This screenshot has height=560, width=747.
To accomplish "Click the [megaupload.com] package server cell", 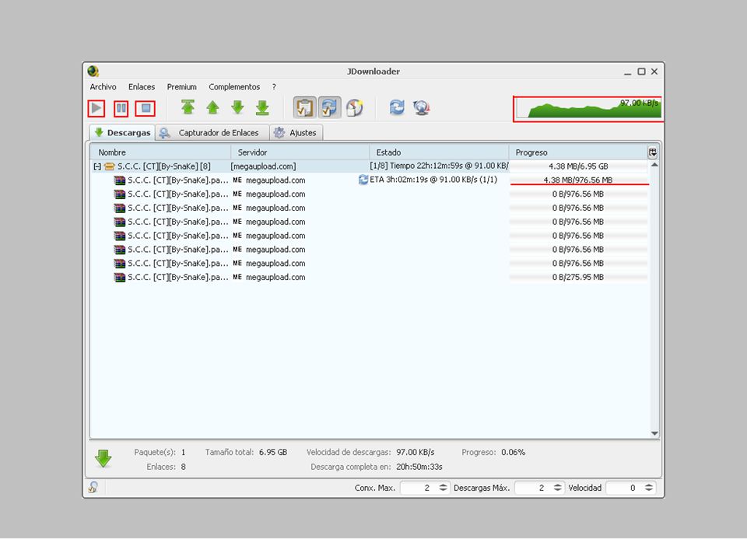I will [x=263, y=166].
